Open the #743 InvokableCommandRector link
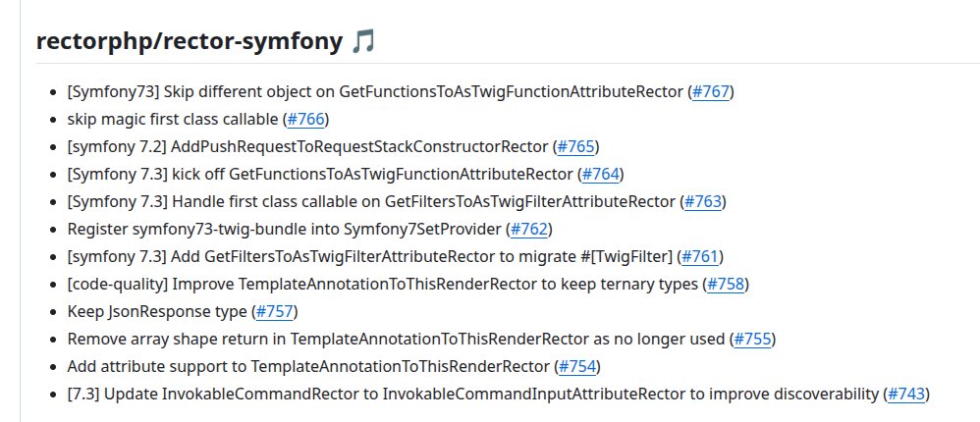 click(x=907, y=394)
